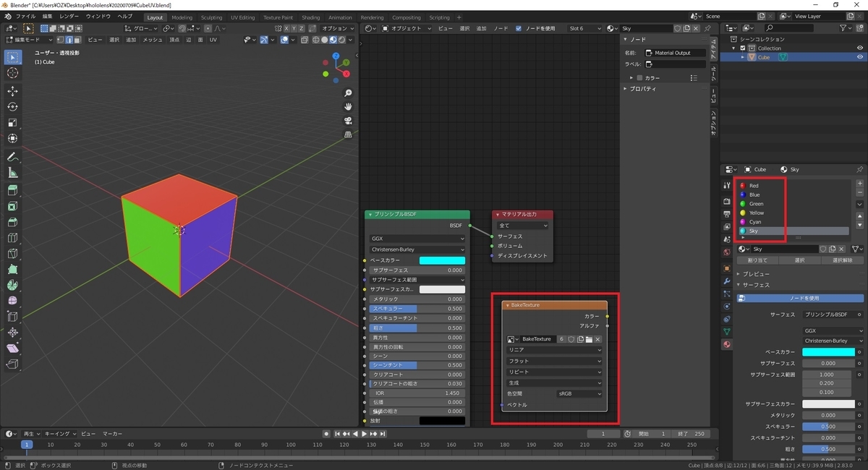Viewport: 868px width, 470px height.
Task: Open the Object Data properties tab
Action: [x=727, y=331]
